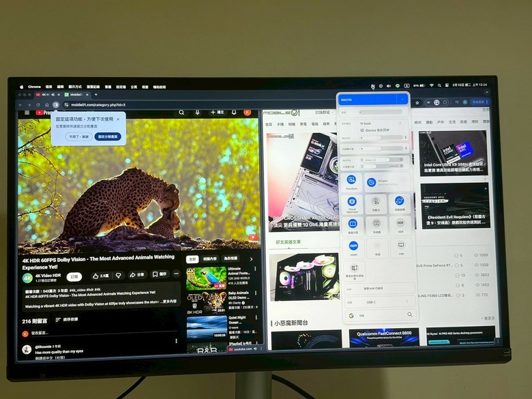Image resolution: width=532 pixels, height=399 pixels.
Task: Open YouTube notifications bell
Action: [234, 112]
